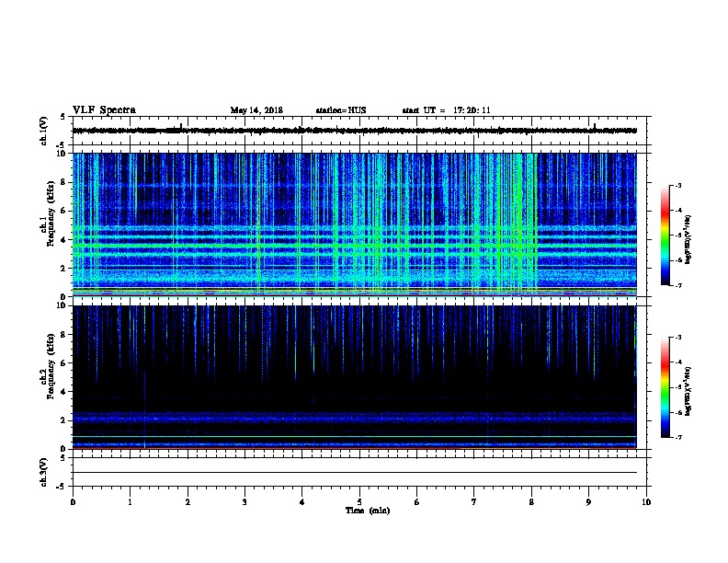Click the "5" tick on the time axis
728x563 pixels.
[359, 502]
